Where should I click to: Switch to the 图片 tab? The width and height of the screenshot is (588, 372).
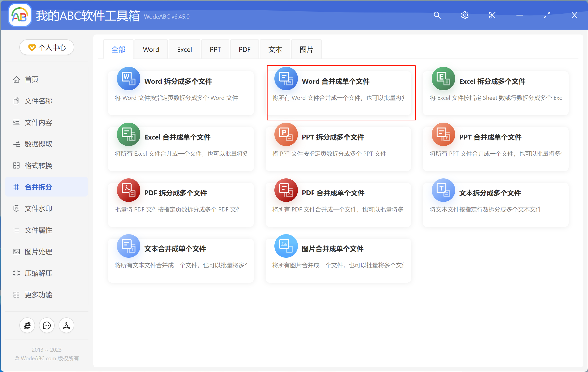tap(306, 49)
